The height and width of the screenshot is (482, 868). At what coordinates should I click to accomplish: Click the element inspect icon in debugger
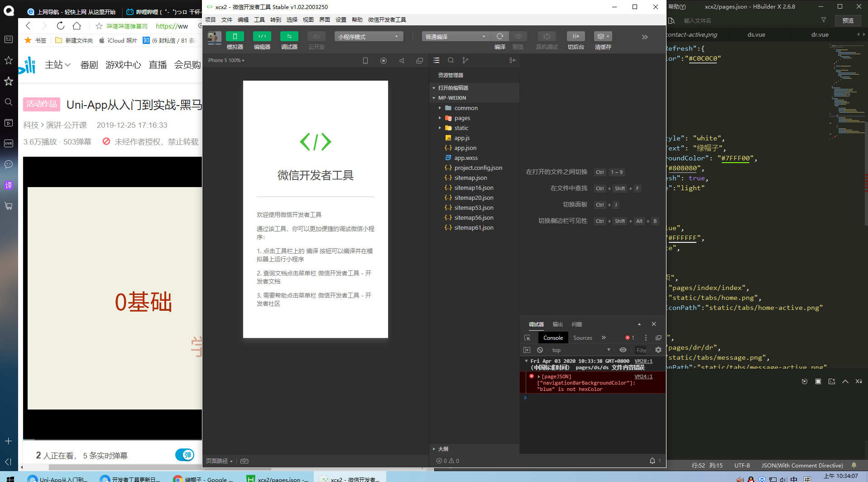[x=527, y=338]
